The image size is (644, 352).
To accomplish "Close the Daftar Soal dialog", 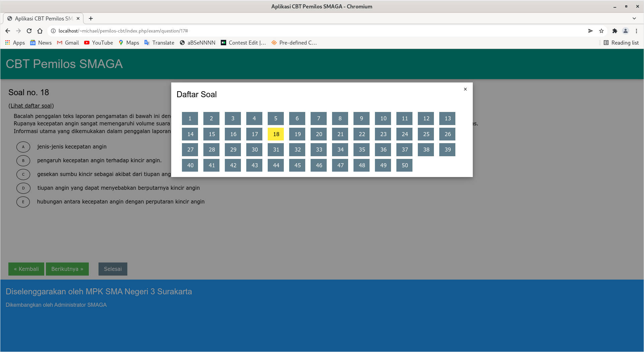I will click(465, 89).
